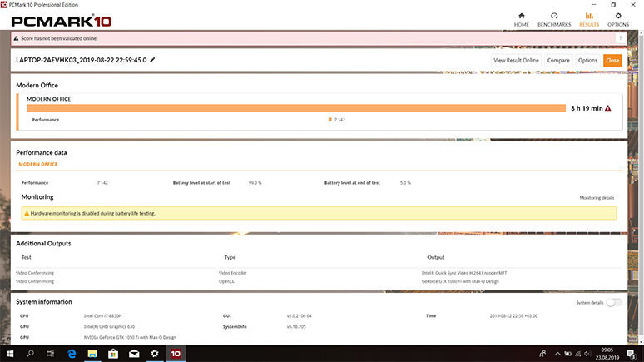The image size is (644, 362).
Task: Select the 8 h 19 min result text
Action: pyautogui.click(x=587, y=108)
